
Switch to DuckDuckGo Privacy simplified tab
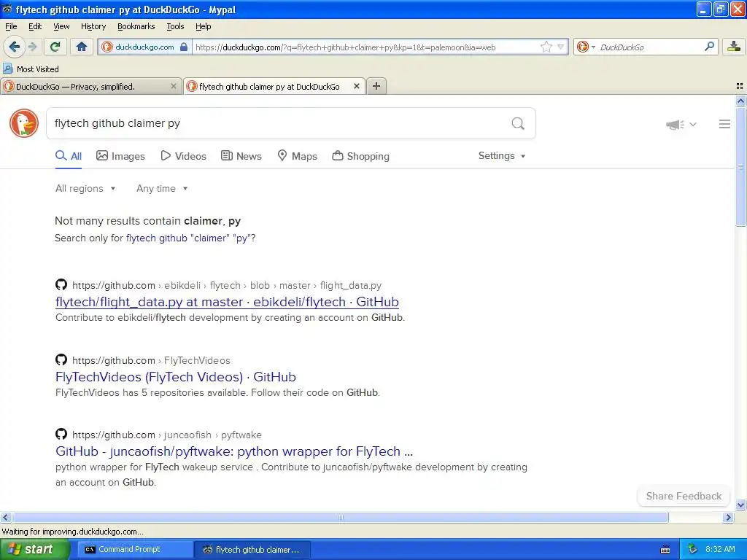coord(90,86)
